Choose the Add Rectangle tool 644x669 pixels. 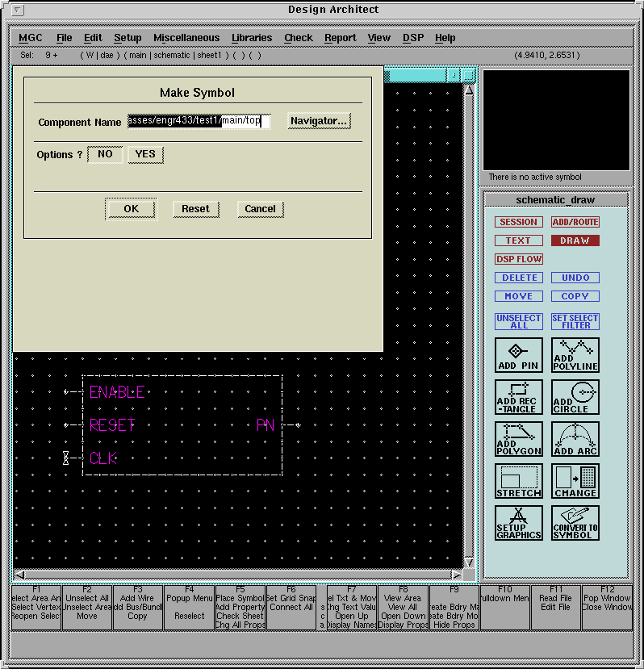pyautogui.click(x=518, y=397)
